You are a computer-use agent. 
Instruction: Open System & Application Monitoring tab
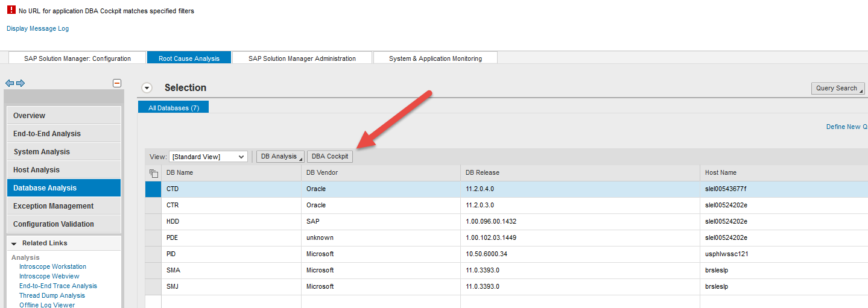[436, 58]
